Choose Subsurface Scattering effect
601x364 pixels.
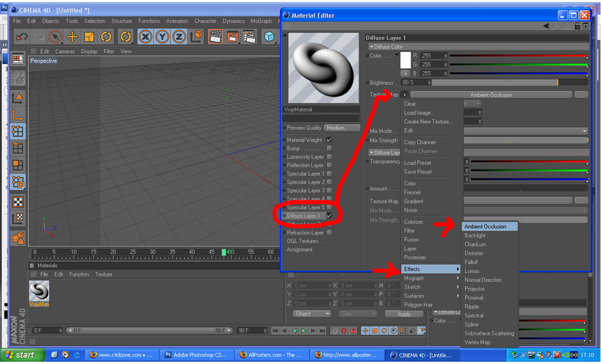(489, 333)
